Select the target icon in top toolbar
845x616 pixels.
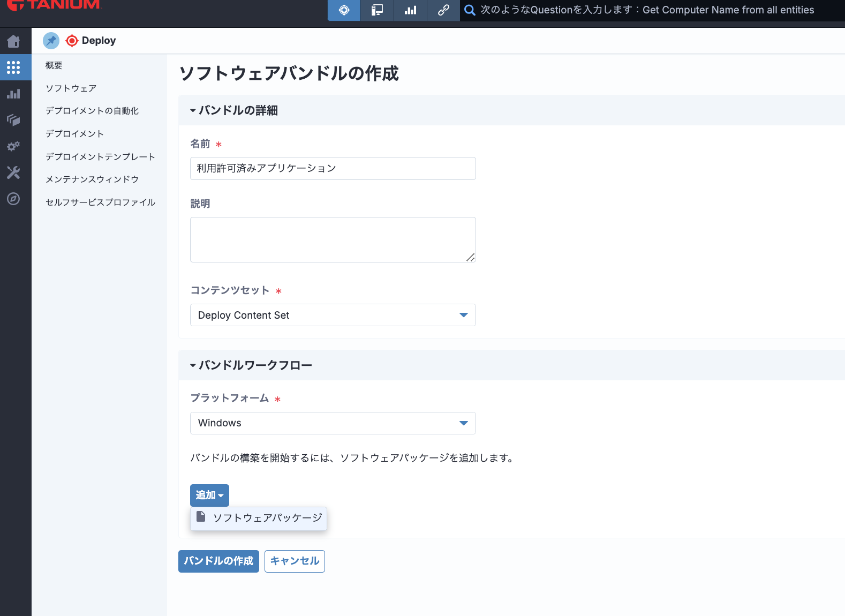(344, 10)
